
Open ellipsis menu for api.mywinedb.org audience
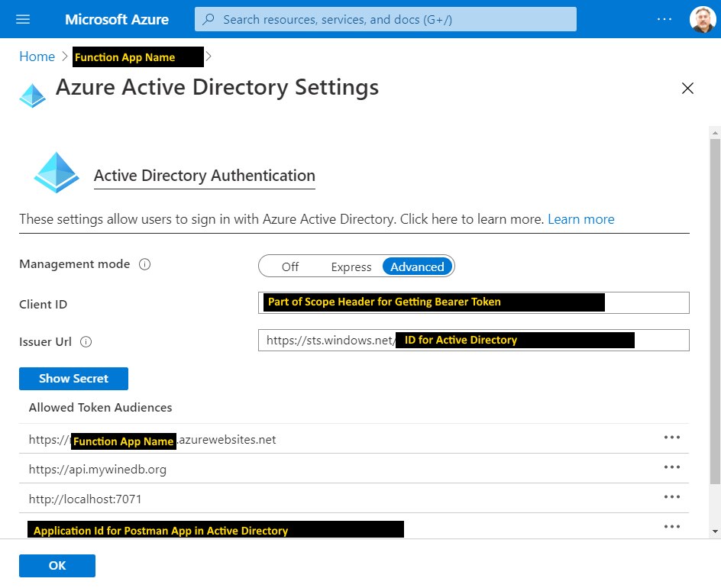[x=672, y=467]
